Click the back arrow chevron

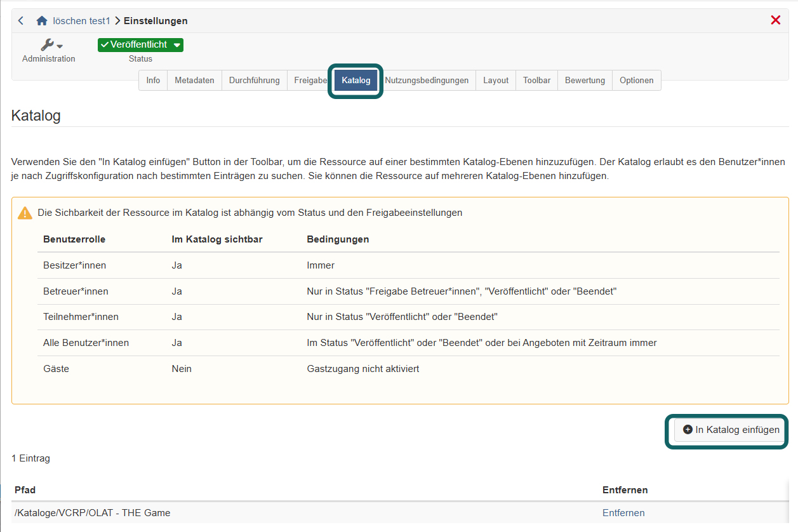pos(21,21)
